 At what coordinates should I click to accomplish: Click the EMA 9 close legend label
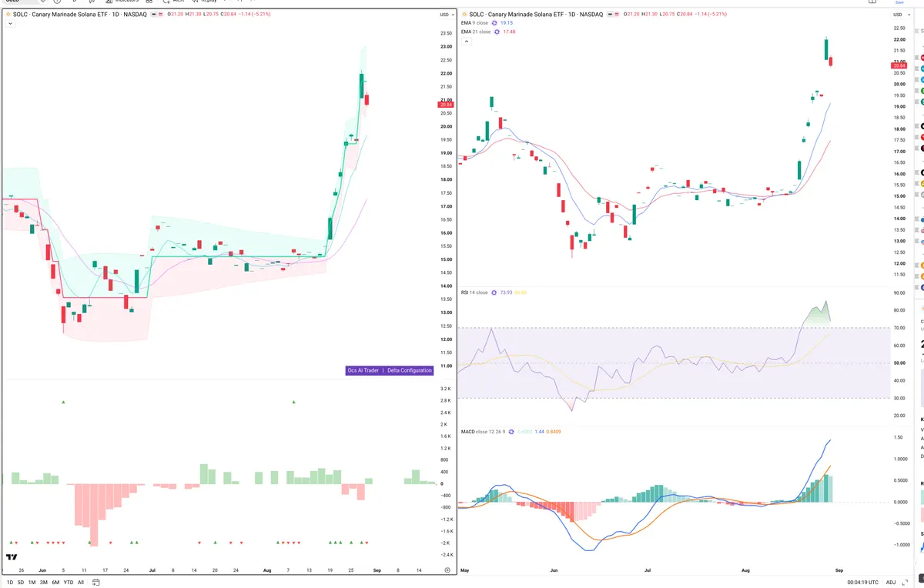pos(474,23)
